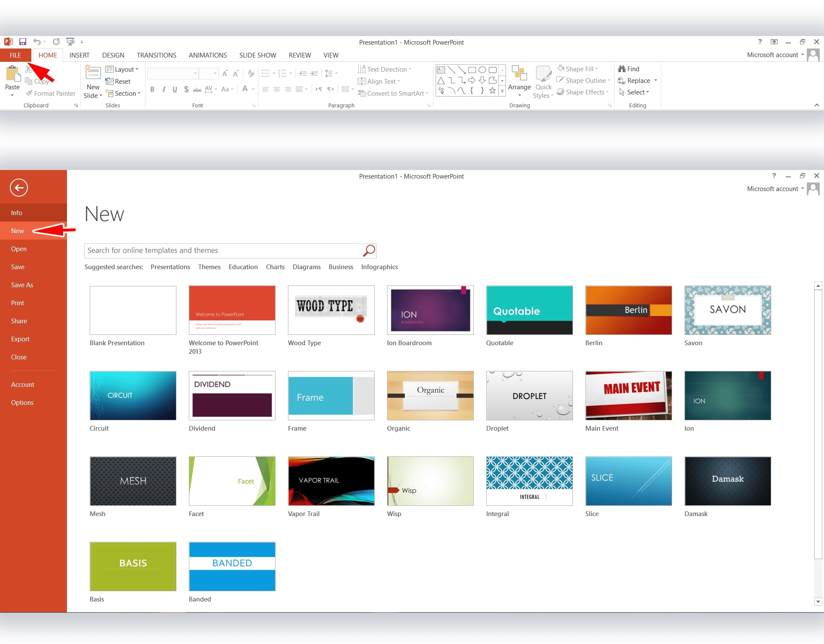
Task: Open the FILE tab
Action: 15,55
